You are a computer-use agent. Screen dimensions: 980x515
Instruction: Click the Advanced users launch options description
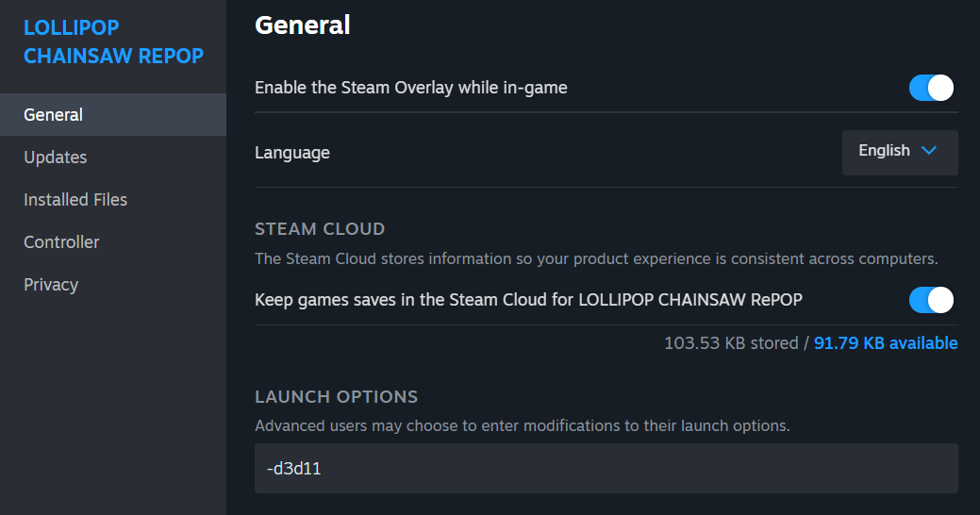(x=522, y=425)
